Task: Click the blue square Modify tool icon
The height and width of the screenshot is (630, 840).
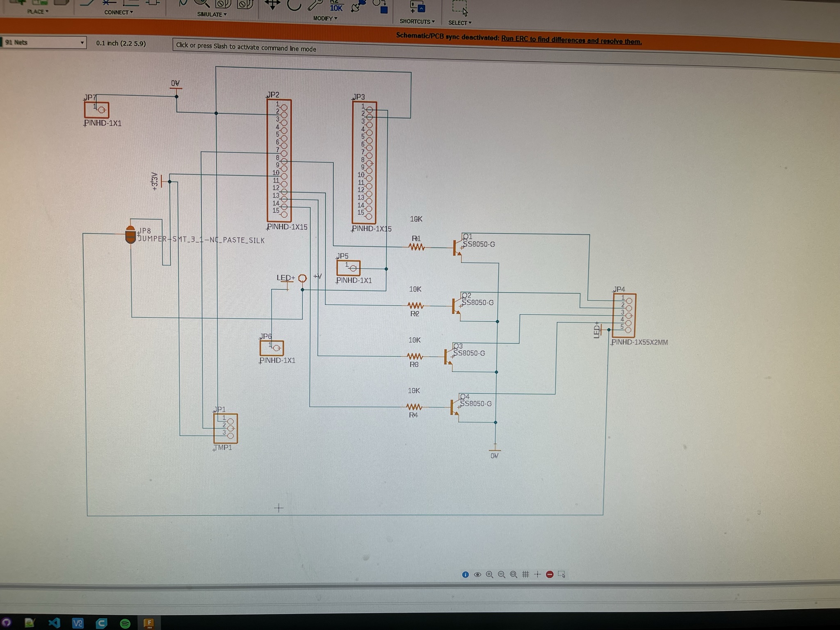Action: coord(380,7)
